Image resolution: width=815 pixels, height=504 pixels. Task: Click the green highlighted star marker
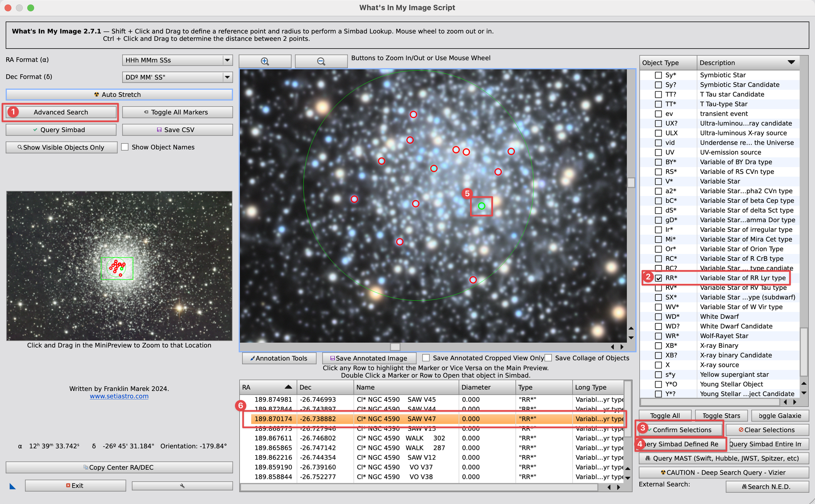tap(481, 206)
